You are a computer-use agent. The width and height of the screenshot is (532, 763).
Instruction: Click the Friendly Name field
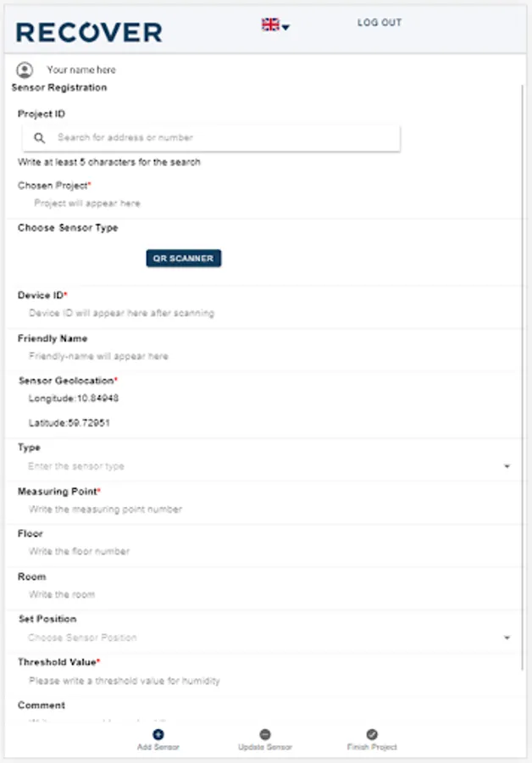[x=98, y=356]
